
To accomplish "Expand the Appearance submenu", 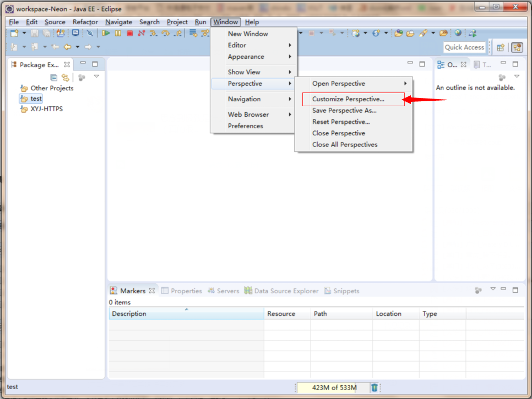I will (254, 57).
